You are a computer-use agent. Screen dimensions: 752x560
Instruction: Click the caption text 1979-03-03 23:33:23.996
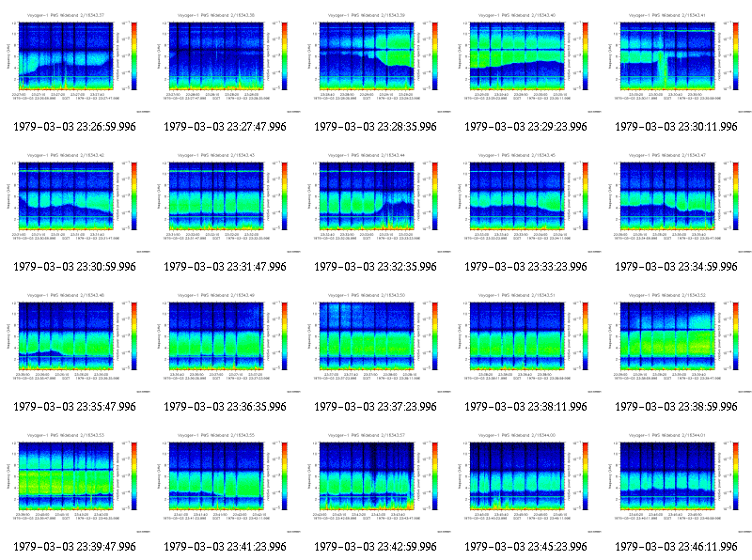pyautogui.click(x=526, y=267)
